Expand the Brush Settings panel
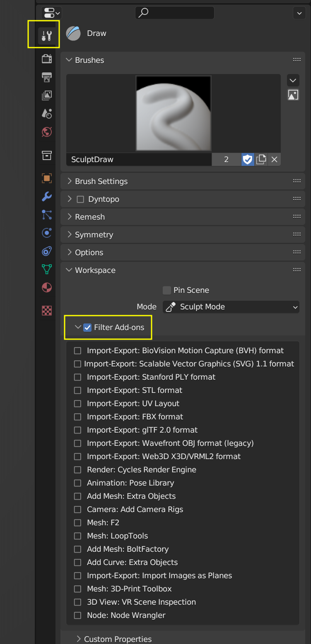 [101, 181]
